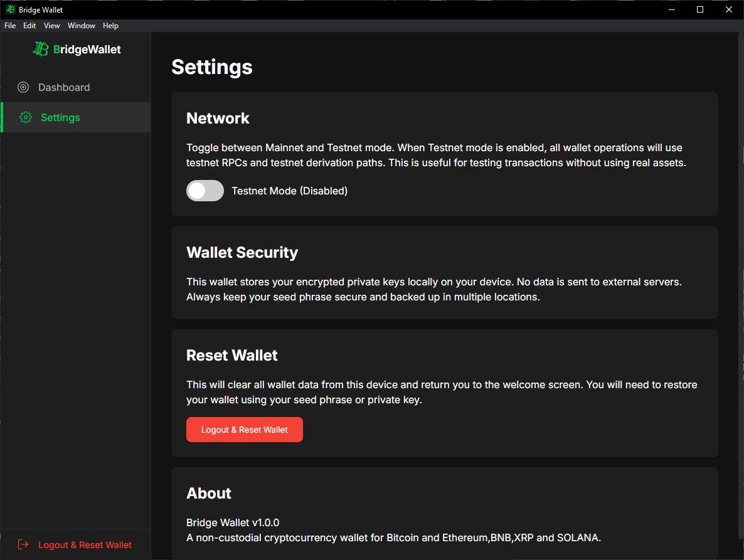Click the maximize button in title bar
Viewport: 744px width, 560px height.
coord(700,9)
